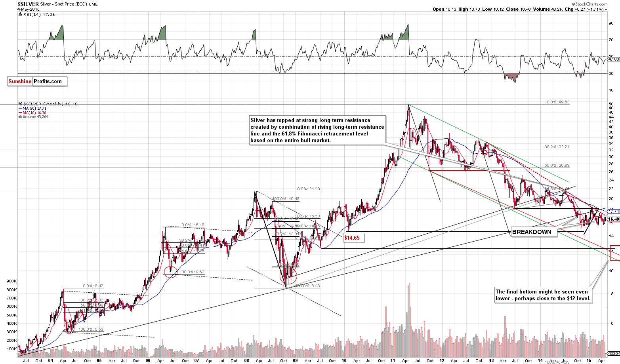This screenshot has height=364, width=620.
Task: Click the Open 16.13 value
Action: [445, 9]
